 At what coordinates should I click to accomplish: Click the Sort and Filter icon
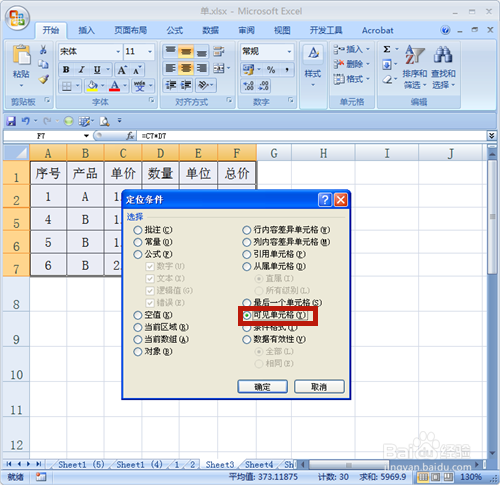pyautogui.click(x=415, y=55)
